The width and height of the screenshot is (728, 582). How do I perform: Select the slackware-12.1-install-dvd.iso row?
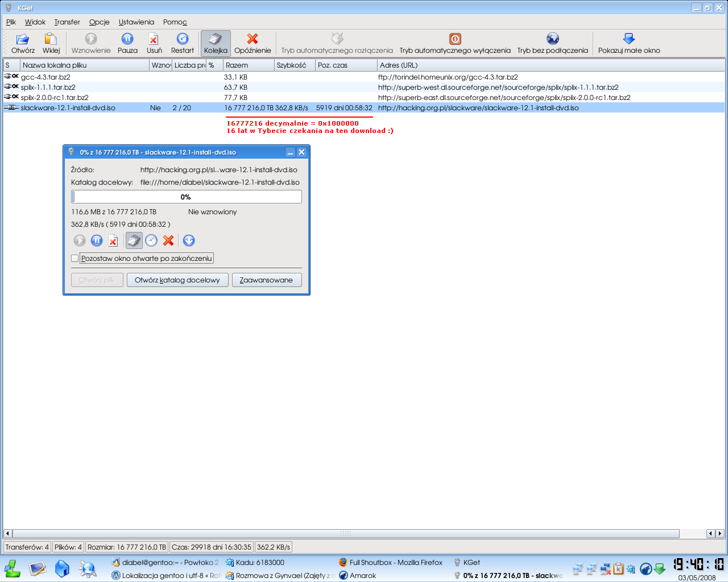coord(364,107)
